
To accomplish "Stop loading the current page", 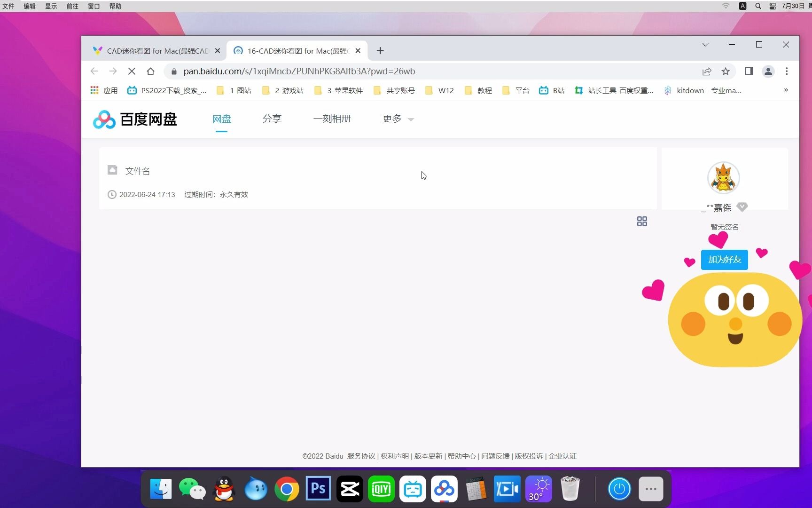I will (x=132, y=71).
